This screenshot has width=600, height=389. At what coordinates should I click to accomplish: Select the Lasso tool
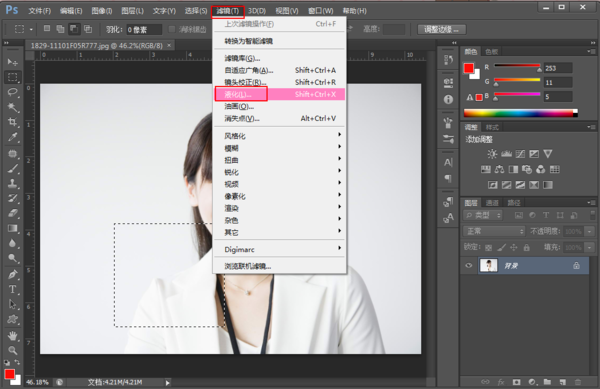tap(12, 92)
